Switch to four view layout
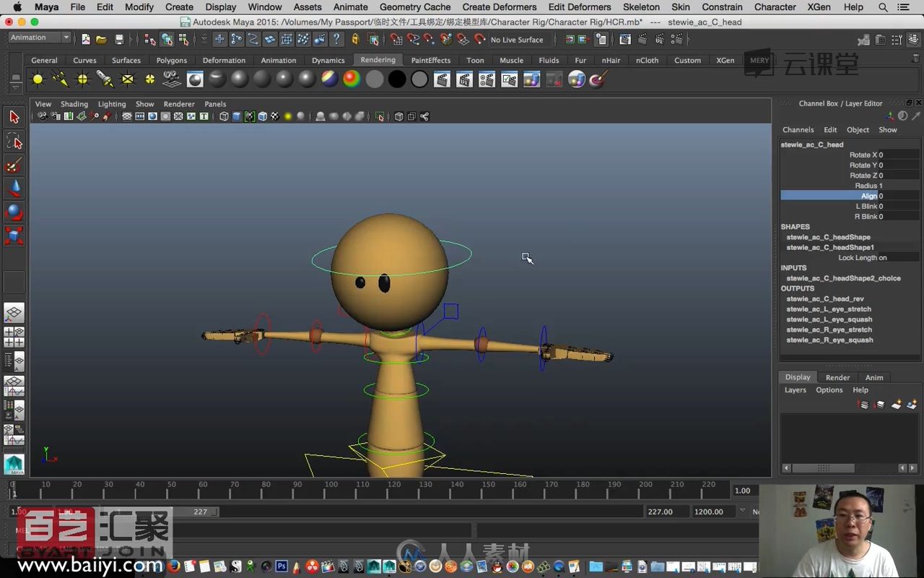This screenshot has height=578, width=924. [x=14, y=337]
